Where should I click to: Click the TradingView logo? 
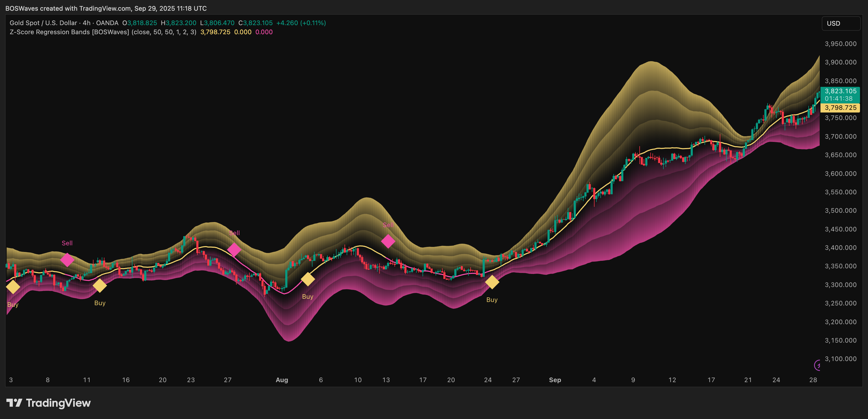click(48, 403)
